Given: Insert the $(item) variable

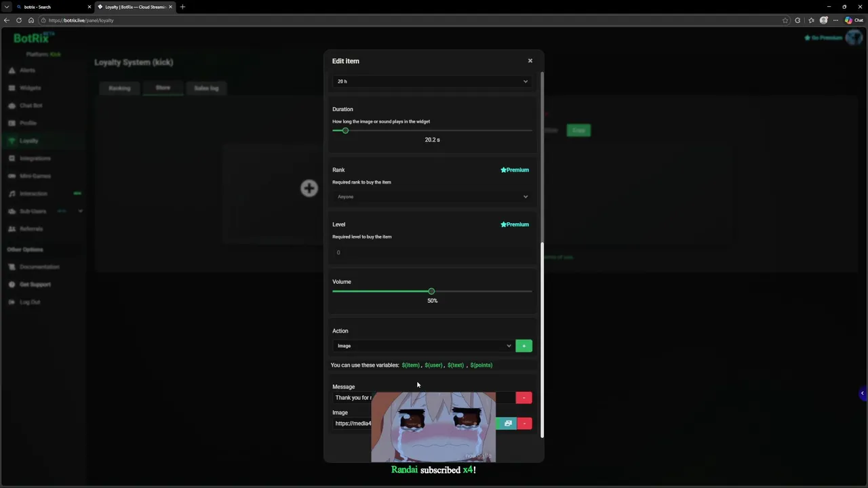Looking at the screenshot, I should [x=410, y=365].
